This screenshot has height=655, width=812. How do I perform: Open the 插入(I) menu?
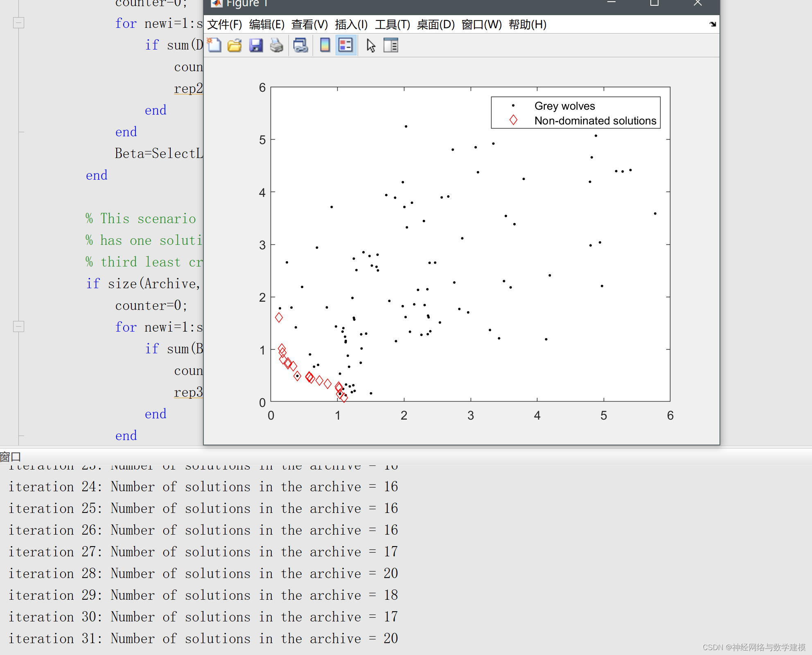[x=351, y=25]
